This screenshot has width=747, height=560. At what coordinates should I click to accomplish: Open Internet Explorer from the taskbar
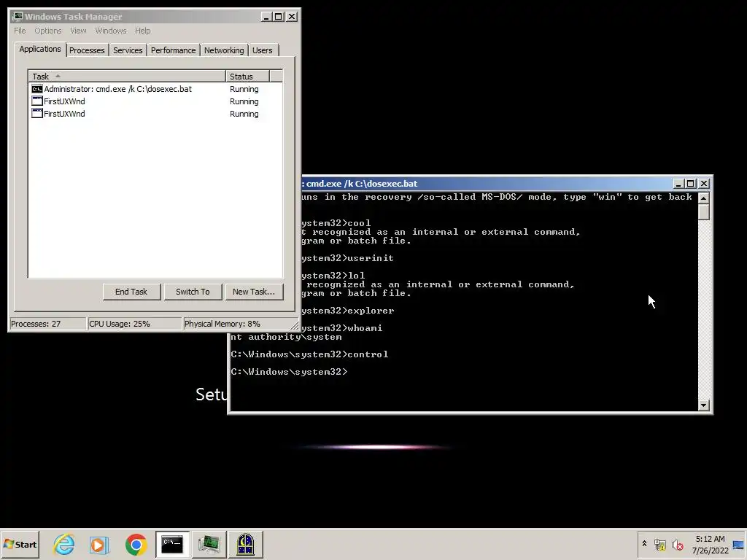pyautogui.click(x=64, y=544)
